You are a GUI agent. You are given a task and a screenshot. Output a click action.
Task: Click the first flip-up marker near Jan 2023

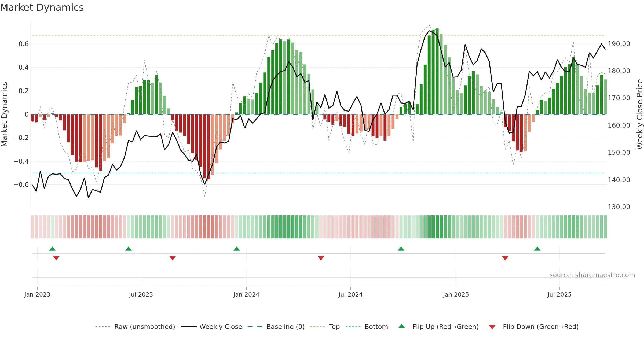tap(52, 249)
